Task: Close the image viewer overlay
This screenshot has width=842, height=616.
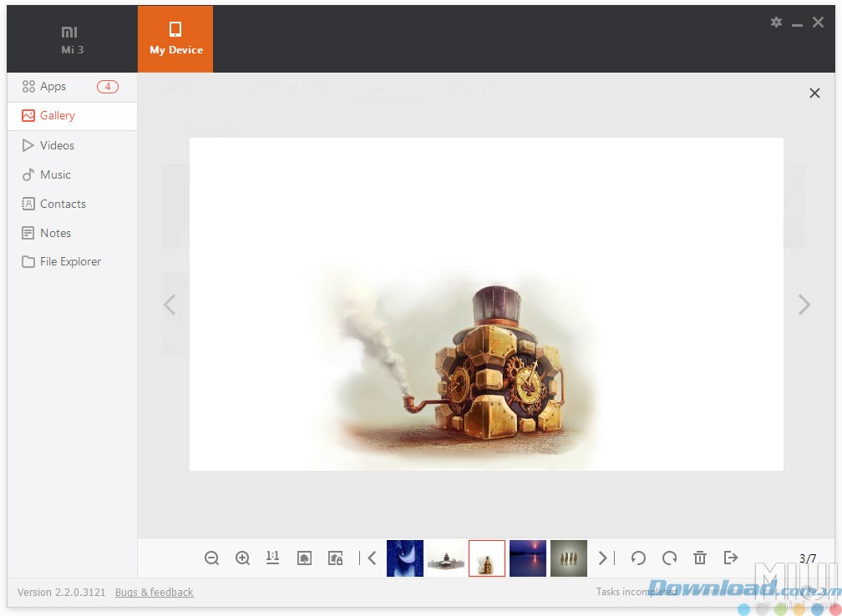Action: point(814,93)
